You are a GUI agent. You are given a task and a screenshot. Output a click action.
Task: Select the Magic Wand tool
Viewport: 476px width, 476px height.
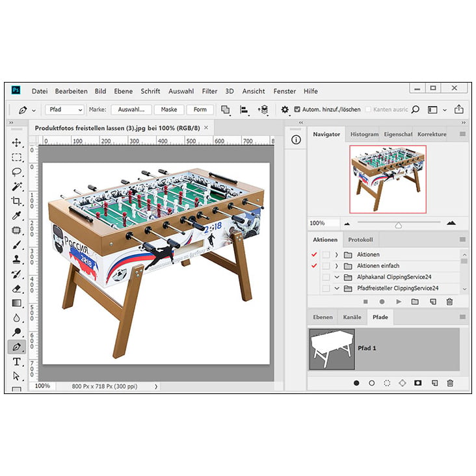[16, 187]
